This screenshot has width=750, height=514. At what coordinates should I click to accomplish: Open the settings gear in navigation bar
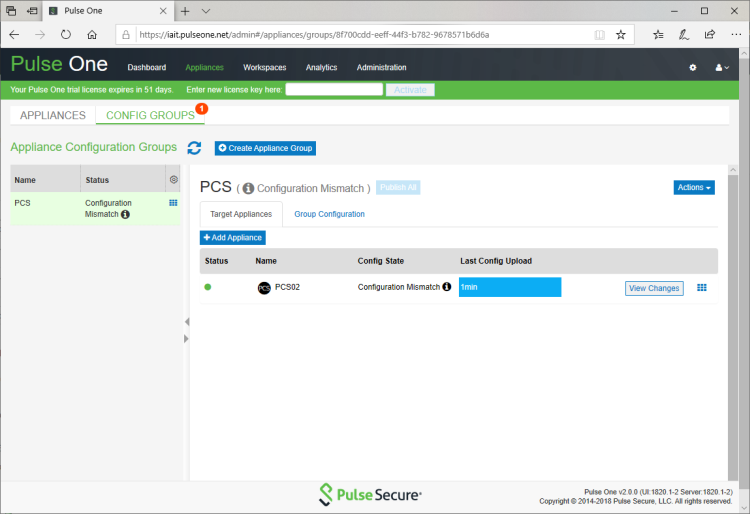click(x=693, y=67)
